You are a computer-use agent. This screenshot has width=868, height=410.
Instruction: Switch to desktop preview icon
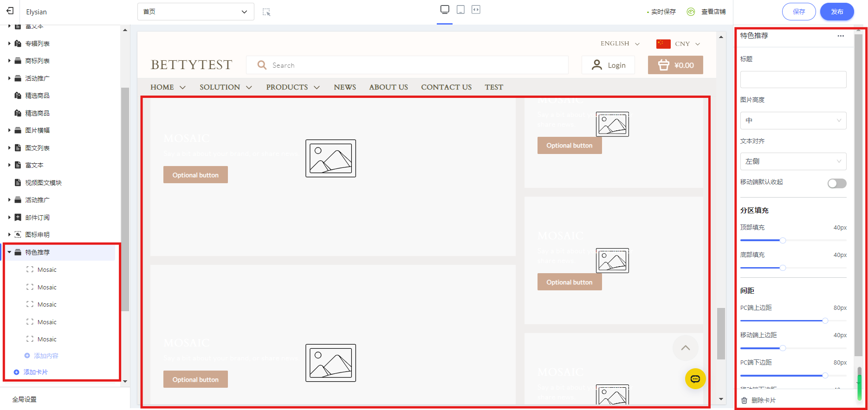445,10
